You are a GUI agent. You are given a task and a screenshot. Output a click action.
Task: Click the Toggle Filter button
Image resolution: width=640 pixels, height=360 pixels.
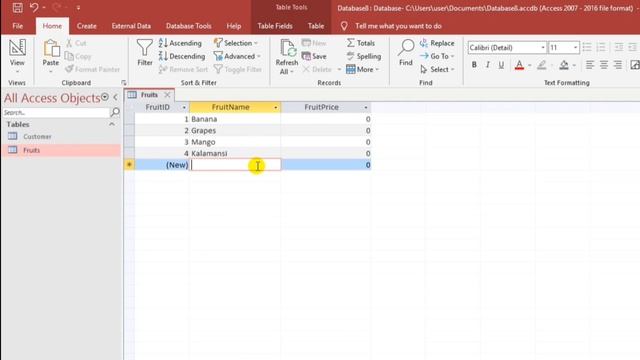click(x=238, y=69)
